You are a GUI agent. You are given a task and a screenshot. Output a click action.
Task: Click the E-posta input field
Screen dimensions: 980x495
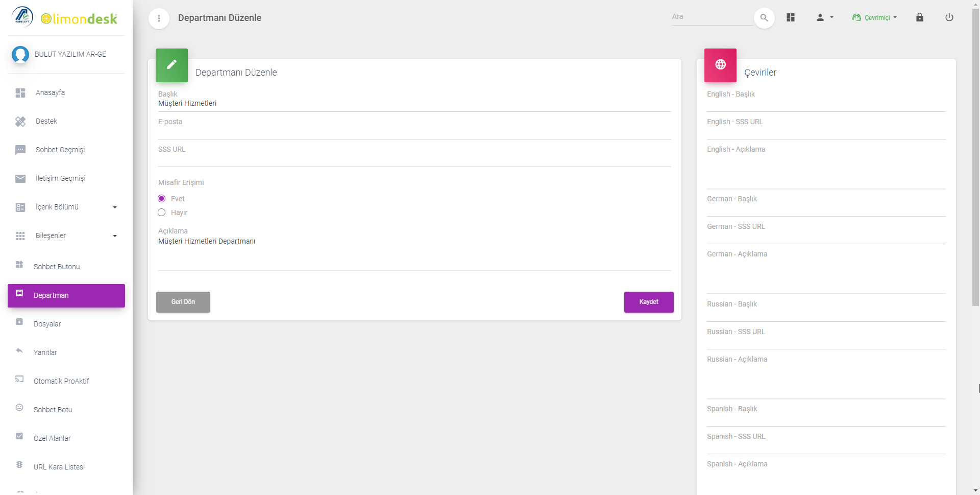(x=414, y=131)
